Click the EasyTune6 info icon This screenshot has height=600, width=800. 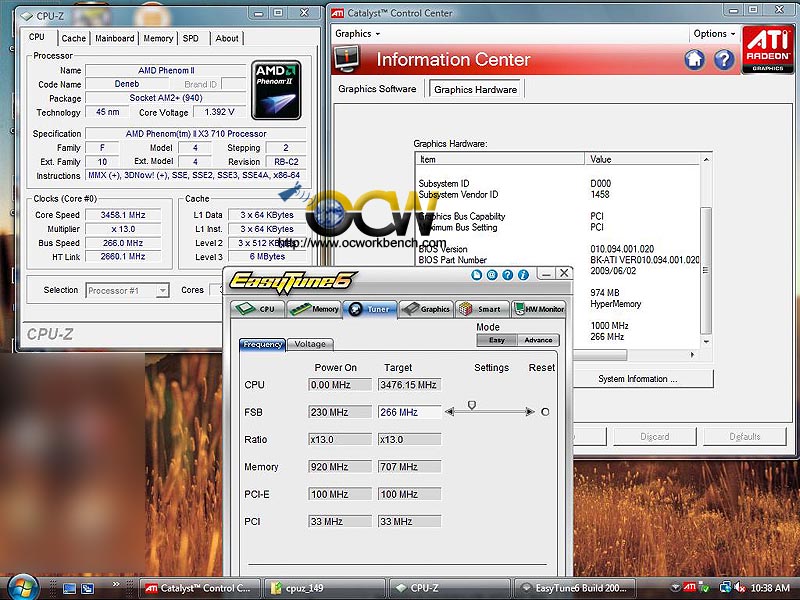523,275
